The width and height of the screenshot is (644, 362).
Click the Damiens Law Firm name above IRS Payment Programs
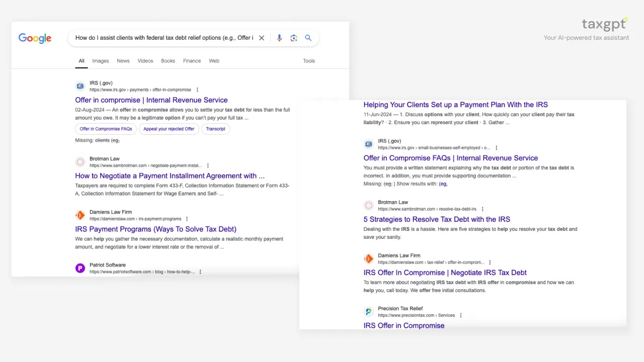point(111,212)
